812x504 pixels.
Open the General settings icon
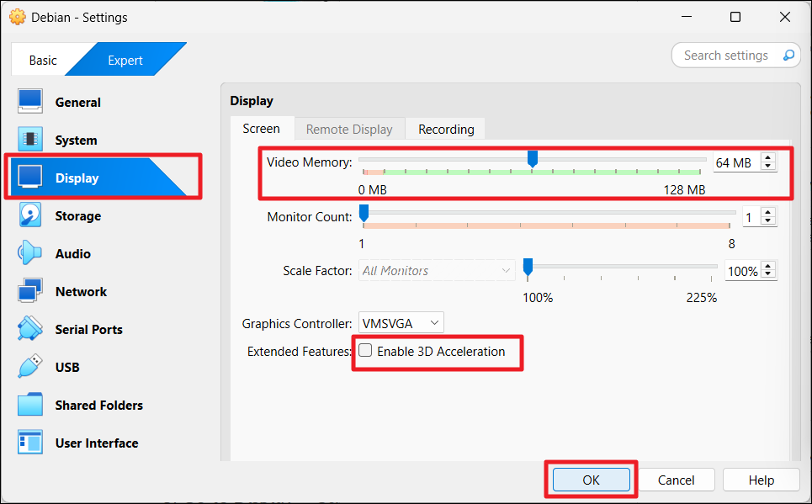point(30,102)
